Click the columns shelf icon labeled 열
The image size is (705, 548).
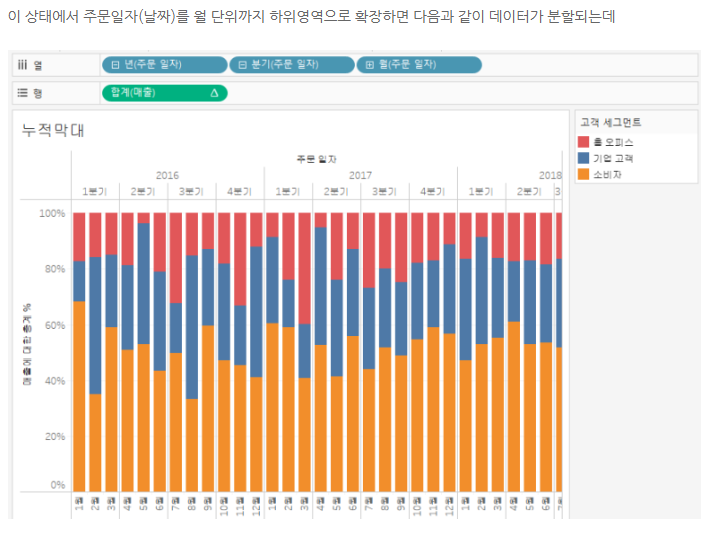tap(22, 65)
